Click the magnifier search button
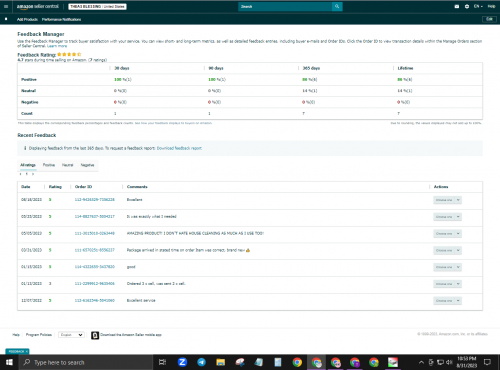Image resolution: width=500 pixels, height=370 pixels. pos(337,6)
